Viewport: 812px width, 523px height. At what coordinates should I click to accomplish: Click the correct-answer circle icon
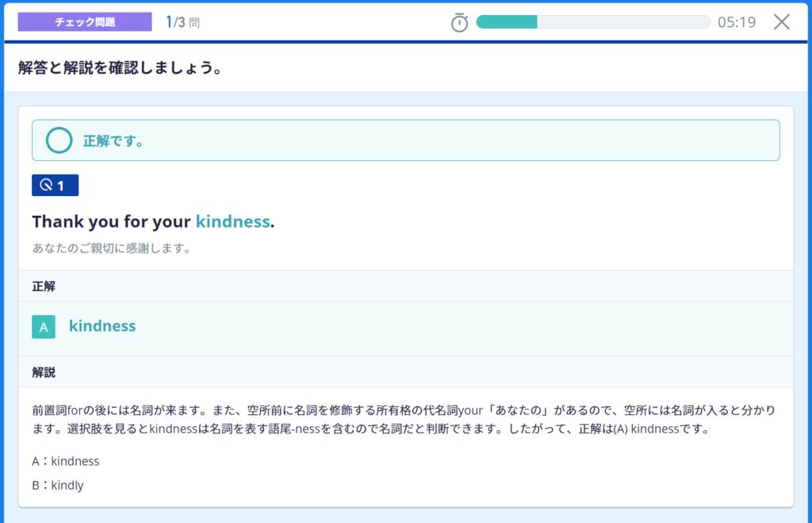pyautogui.click(x=59, y=141)
